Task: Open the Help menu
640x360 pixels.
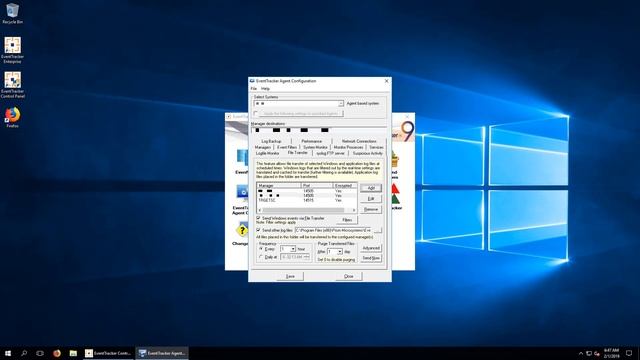Action: (265, 89)
